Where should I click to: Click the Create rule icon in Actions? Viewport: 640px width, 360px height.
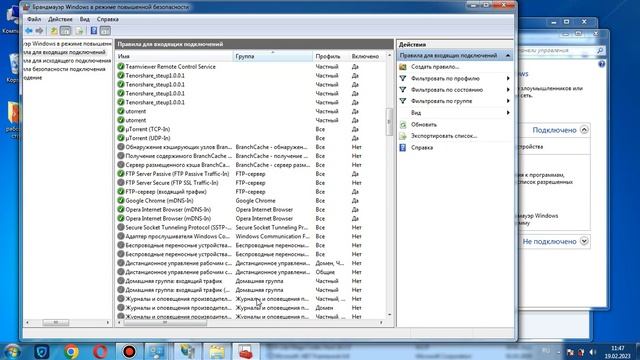click(x=403, y=67)
